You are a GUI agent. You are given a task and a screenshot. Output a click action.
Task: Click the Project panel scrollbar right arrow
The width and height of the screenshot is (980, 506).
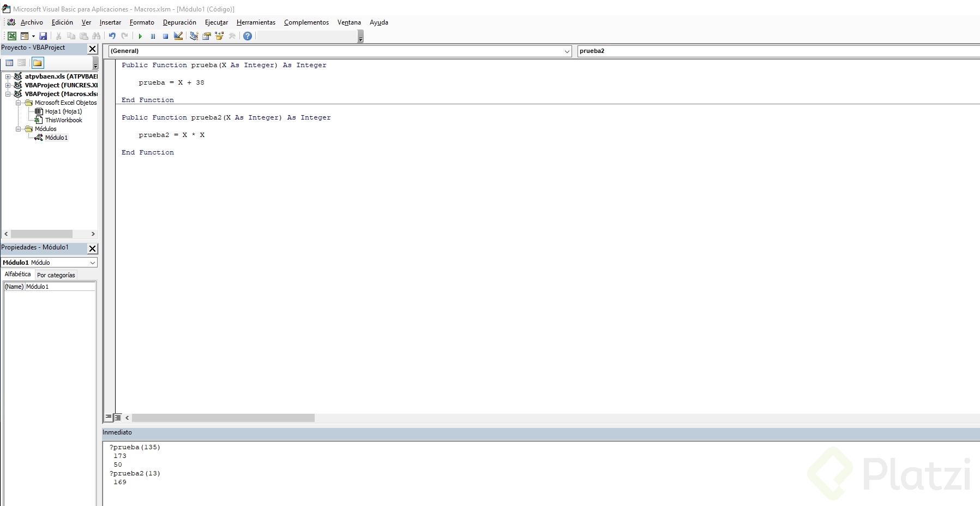[x=93, y=234]
